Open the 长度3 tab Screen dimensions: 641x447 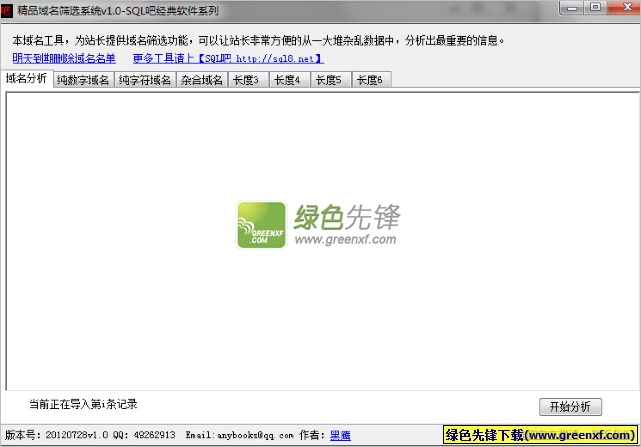[x=248, y=80]
